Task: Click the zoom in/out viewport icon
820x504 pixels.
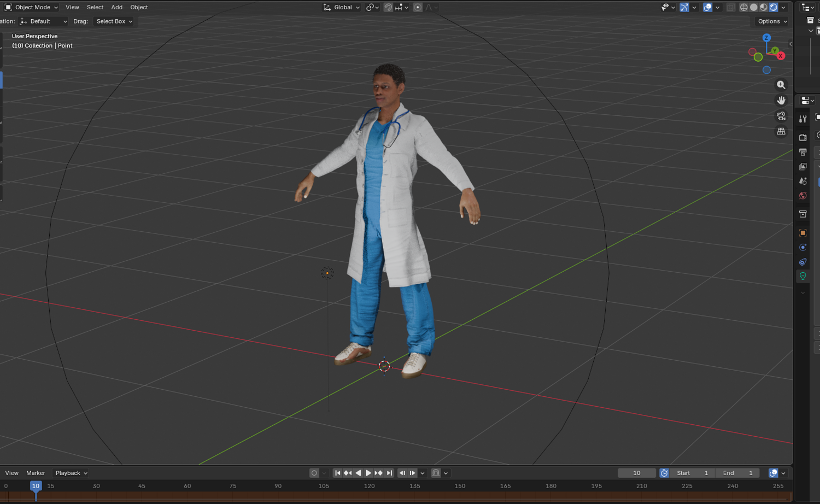Action: pyautogui.click(x=781, y=85)
